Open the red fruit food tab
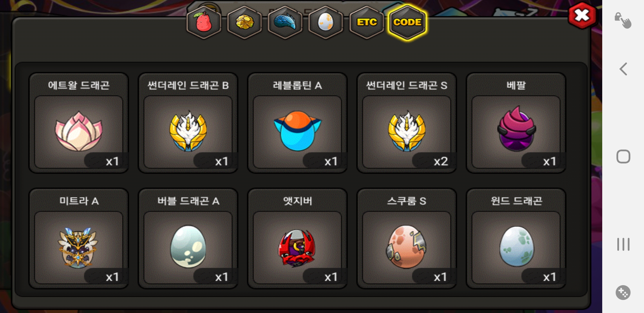The width and height of the screenshot is (644, 313). point(204,22)
